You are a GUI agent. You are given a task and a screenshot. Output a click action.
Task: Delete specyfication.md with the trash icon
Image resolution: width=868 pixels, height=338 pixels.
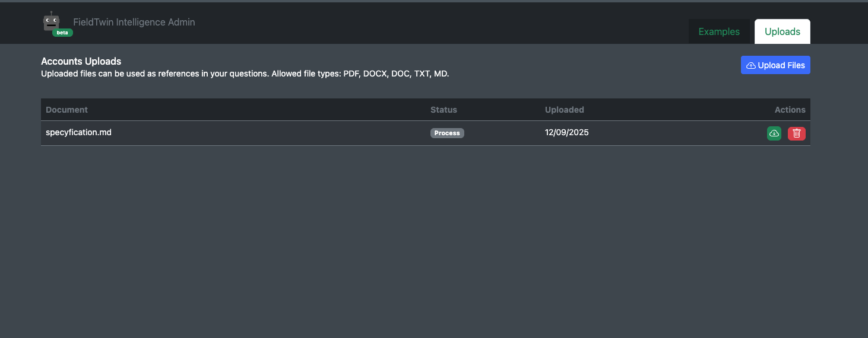point(796,133)
